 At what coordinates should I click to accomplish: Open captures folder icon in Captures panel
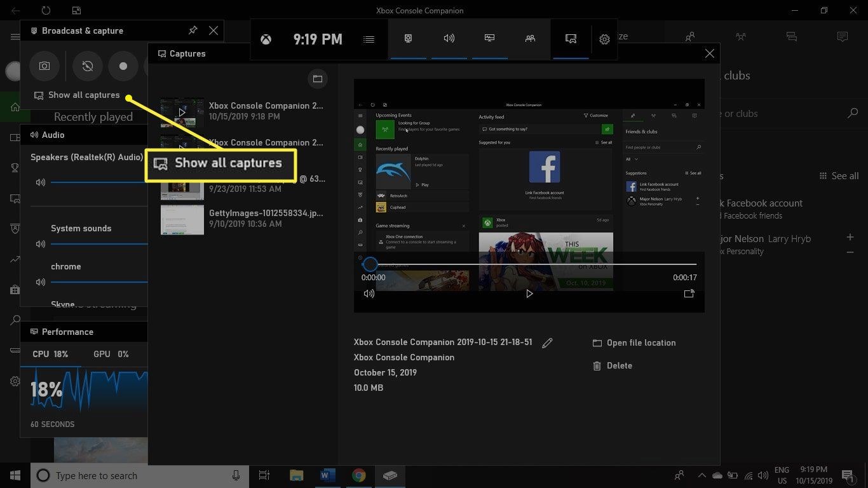(x=317, y=79)
